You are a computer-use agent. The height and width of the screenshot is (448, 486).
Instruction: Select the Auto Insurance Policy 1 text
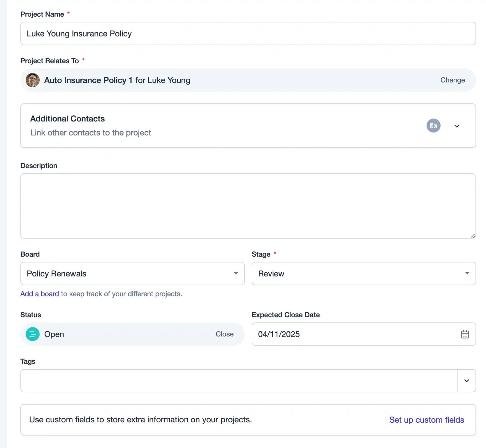point(88,80)
